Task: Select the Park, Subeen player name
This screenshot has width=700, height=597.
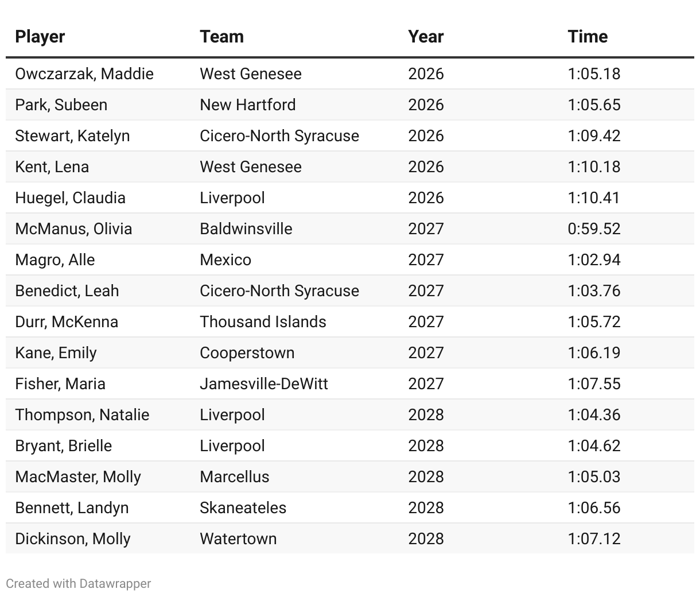Action: (x=61, y=105)
